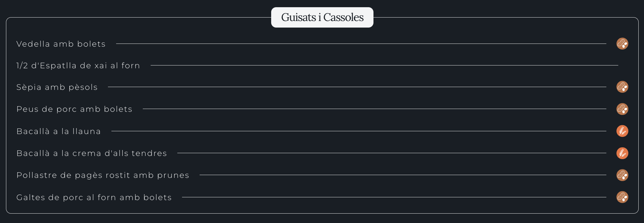644x223 pixels.
Task: Select the Vedella amb bolets dish
Action: (x=61, y=44)
